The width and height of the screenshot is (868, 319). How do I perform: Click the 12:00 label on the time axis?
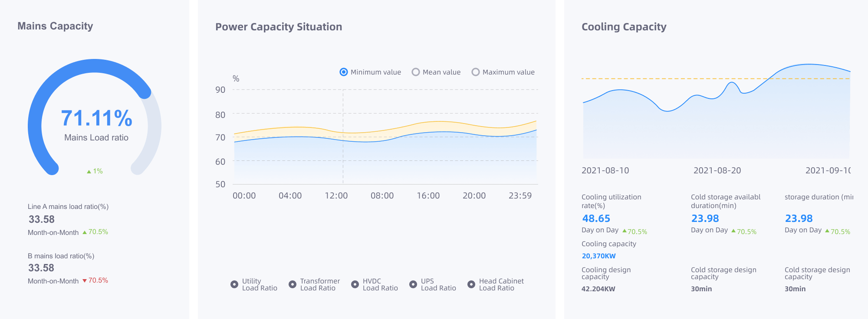point(336,195)
